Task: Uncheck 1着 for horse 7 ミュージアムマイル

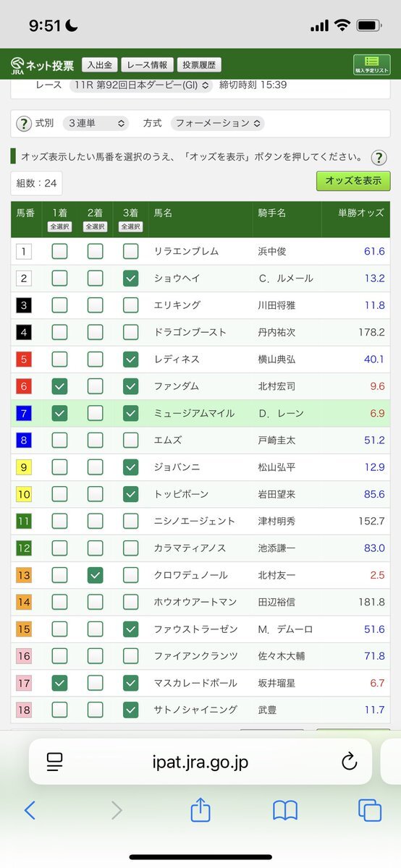Action: pos(59,413)
